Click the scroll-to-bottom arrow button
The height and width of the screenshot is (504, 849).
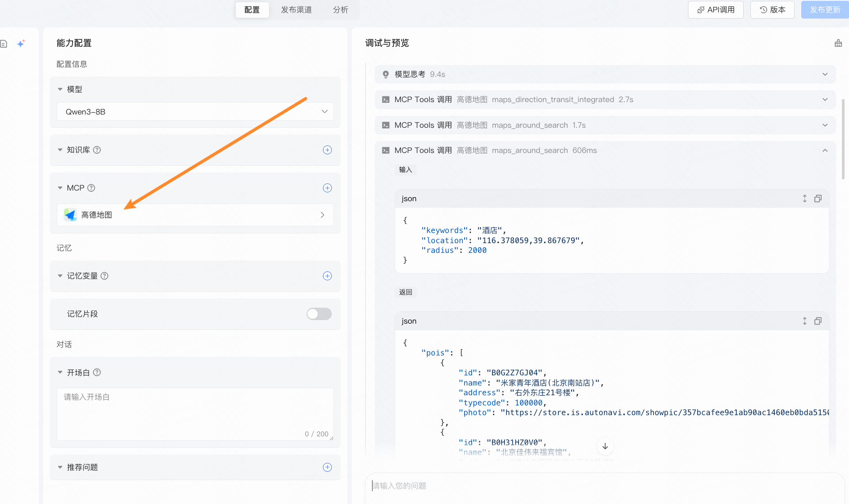point(605,446)
